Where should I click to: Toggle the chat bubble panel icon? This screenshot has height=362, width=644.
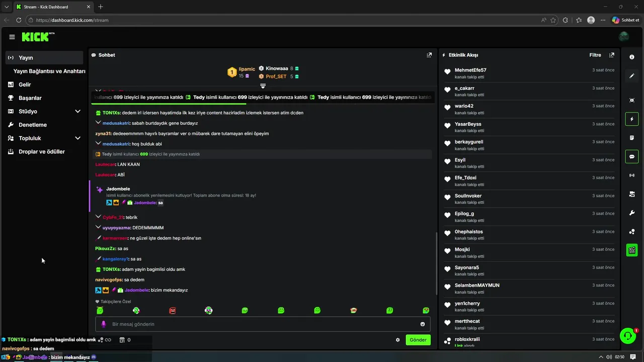click(x=632, y=157)
